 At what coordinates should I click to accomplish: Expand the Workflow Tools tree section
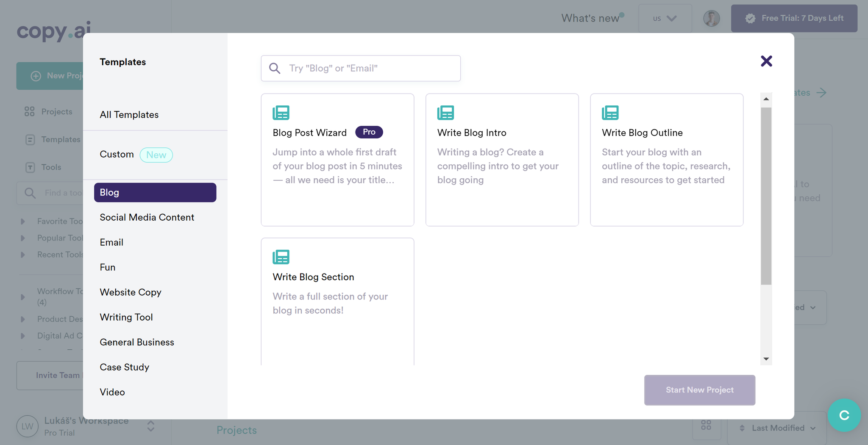pos(23,297)
